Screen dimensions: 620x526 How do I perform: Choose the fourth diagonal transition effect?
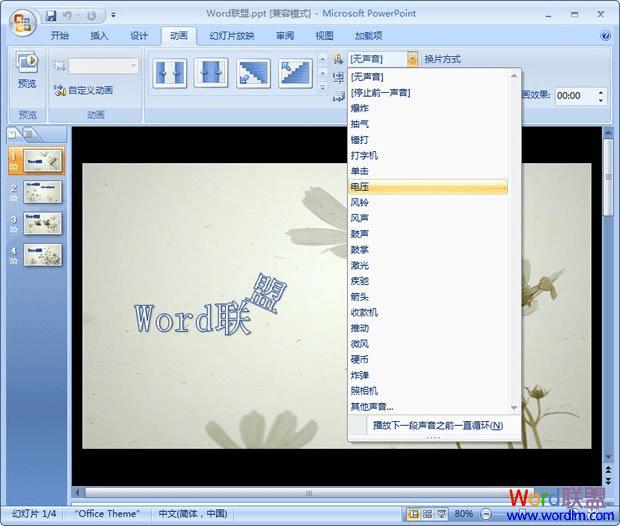pos(295,73)
